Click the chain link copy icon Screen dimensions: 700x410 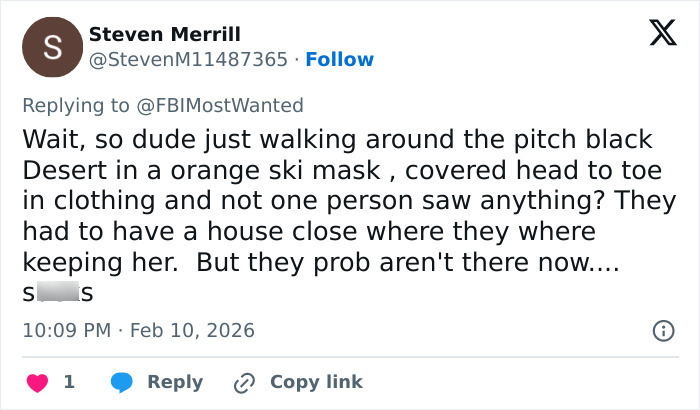tap(243, 382)
